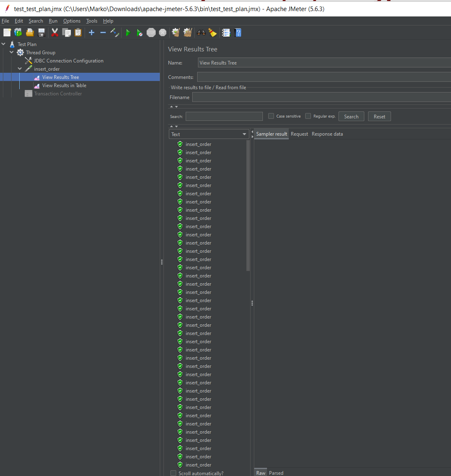Click the Help question mark icon

(238, 32)
